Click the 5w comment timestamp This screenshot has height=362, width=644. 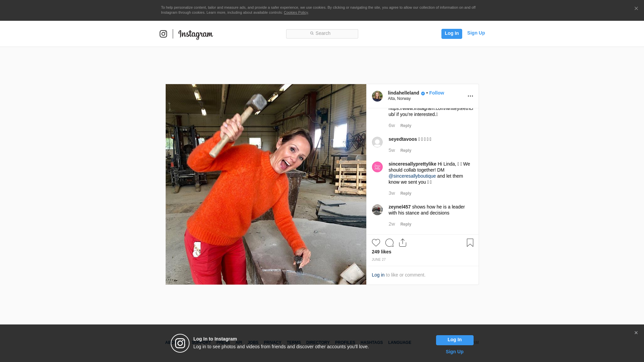tap(392, 150)
